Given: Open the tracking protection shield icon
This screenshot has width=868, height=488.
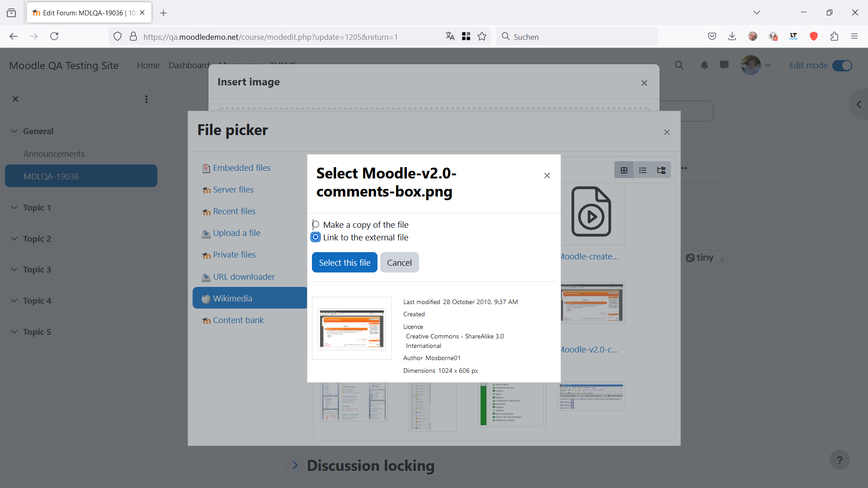Looking at the screenshot, I should 118,36.
